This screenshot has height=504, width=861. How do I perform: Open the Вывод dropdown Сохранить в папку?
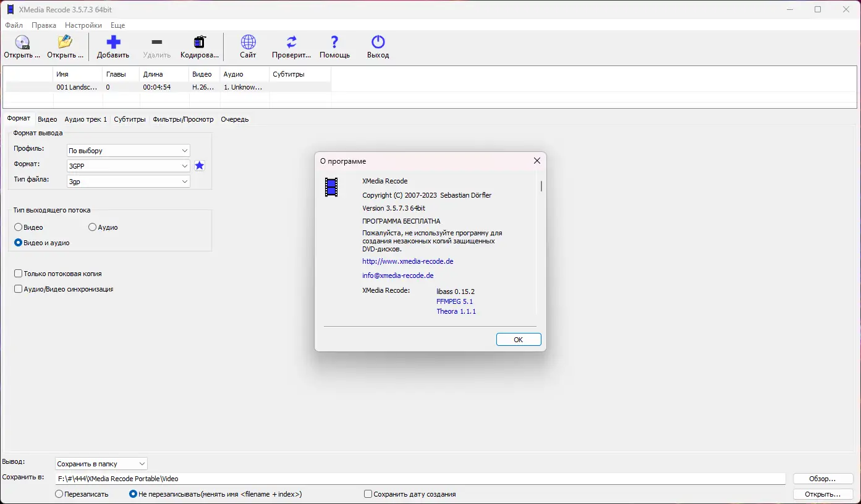click(x=101, y=463)
